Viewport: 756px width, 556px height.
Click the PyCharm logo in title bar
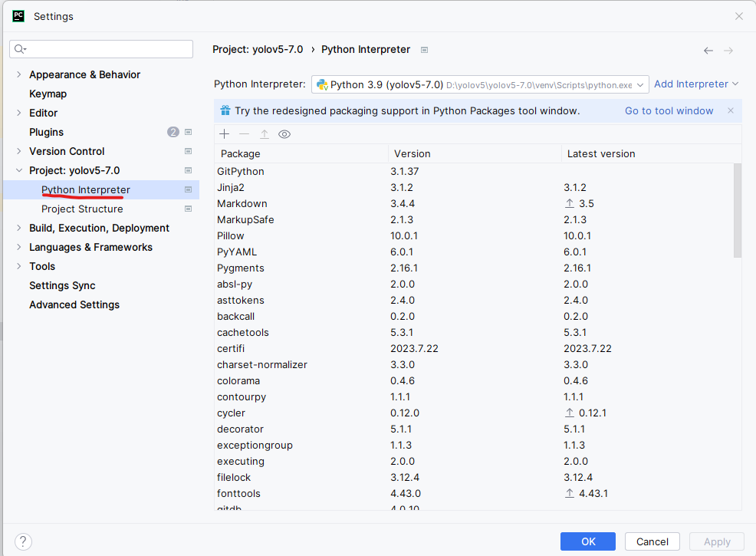18,16
